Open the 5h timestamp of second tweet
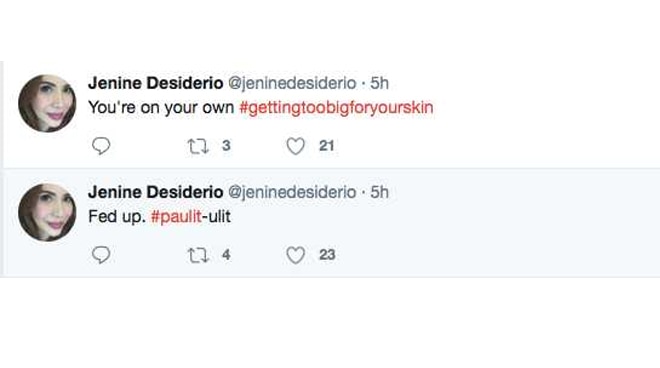 click(379, 192)
